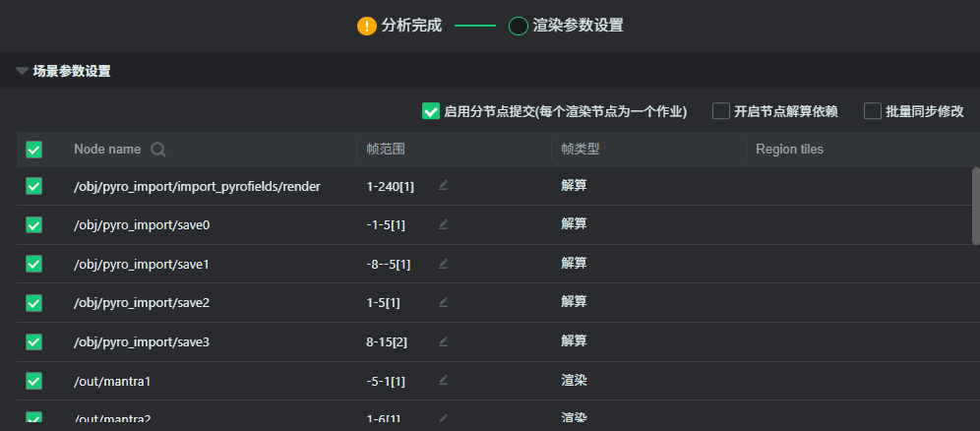Image resolution: width=980 pixels, height=431 pixels.
Task: Edit the 8-15[2] frame range for save3
Action: pyautogui.click(x=444, y=341)
